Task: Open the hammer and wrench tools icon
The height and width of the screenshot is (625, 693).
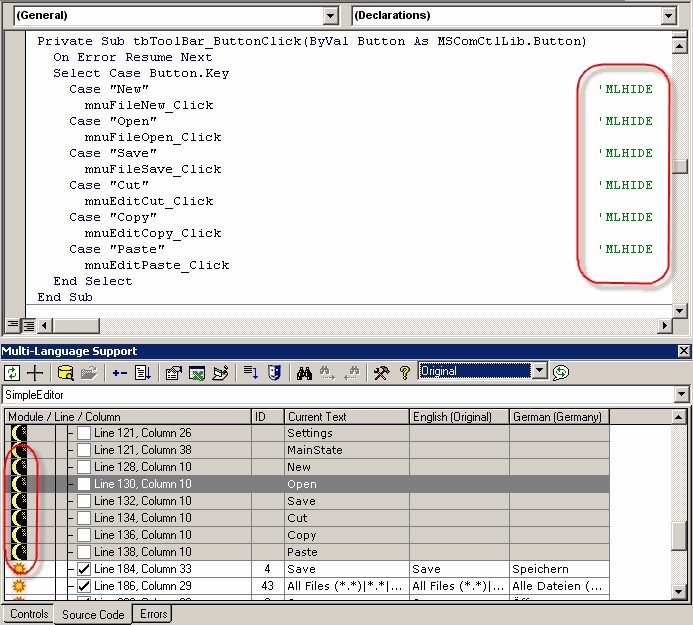Action: pos(381,372)
